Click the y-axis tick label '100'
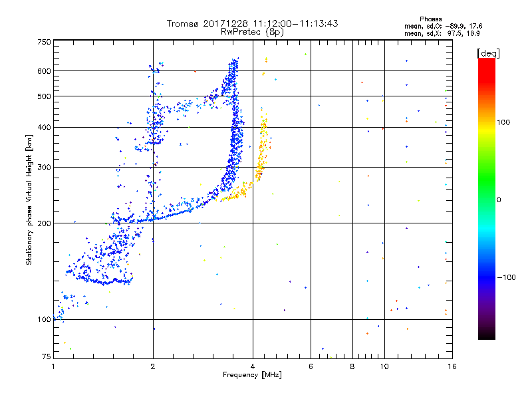The image size is (532, 399). click(44, 320)
